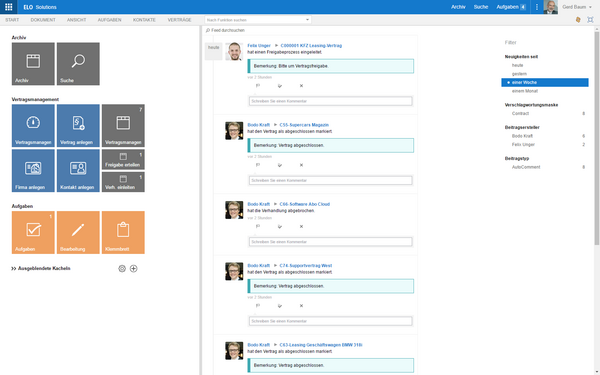This screenshot has width=600, height=375.
Task: Open the C55-Supercars Magazin link
Action: pyautogui.click(x=304, y=125)
